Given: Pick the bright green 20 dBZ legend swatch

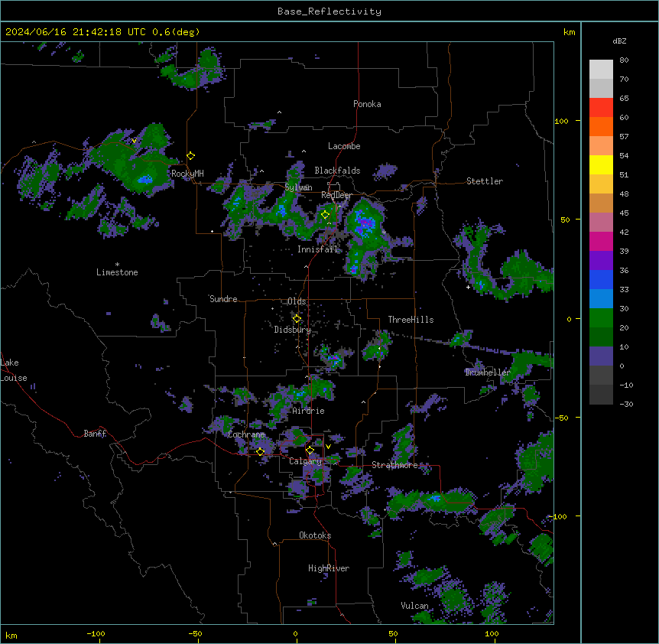Looking at the screenshot, I should pyautogui.click(x=601, y=318).
